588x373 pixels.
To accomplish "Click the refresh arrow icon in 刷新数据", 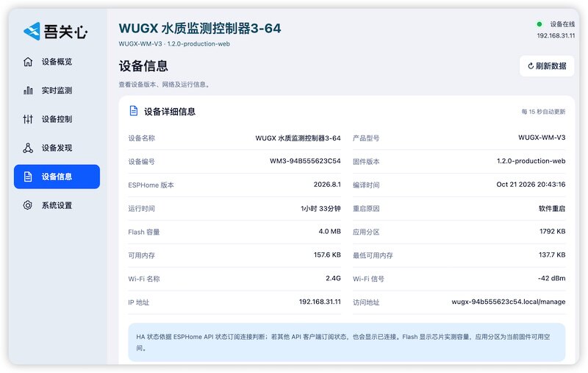I will coord(531,66).
